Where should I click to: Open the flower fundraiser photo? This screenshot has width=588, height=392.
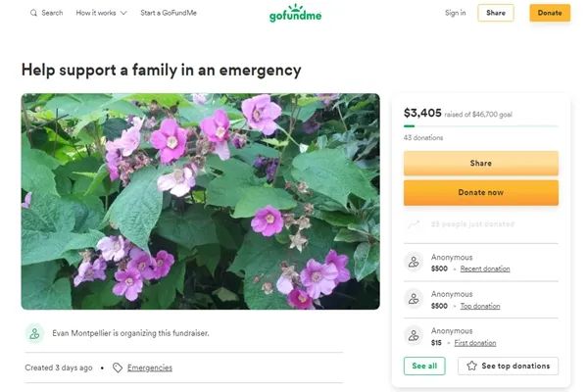201,202
